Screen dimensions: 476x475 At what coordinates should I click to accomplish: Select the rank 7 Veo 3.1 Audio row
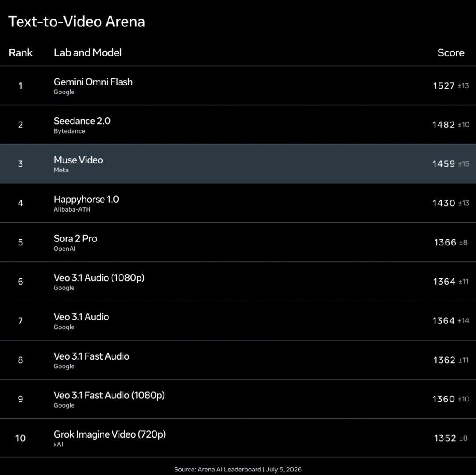(x=238, y=320)
